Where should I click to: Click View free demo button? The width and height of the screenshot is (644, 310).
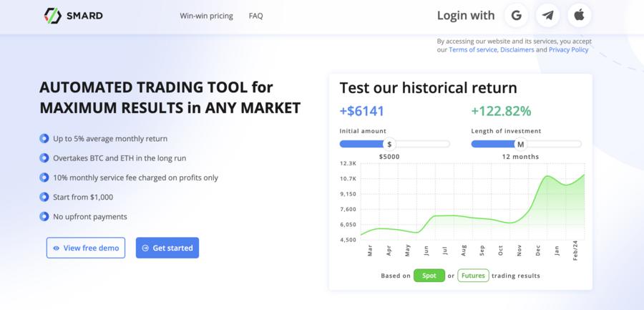click(86, 248)
